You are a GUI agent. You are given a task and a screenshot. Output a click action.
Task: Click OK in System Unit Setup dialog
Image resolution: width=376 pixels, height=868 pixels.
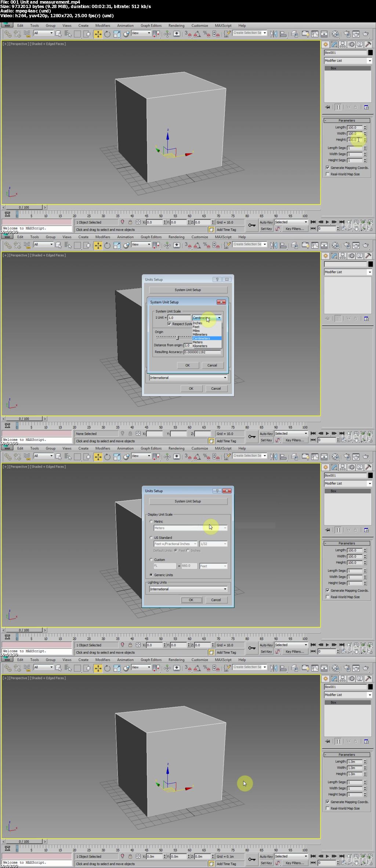coord(188,365)
